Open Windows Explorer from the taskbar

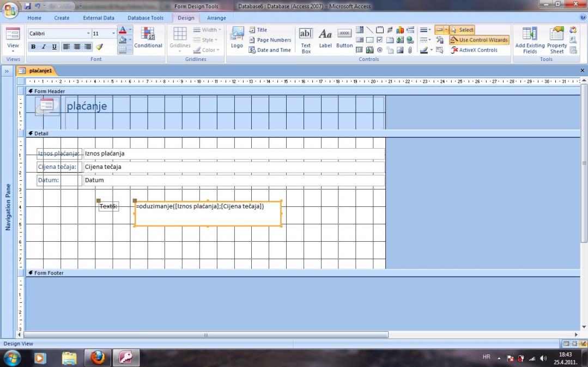pos(69,358)
